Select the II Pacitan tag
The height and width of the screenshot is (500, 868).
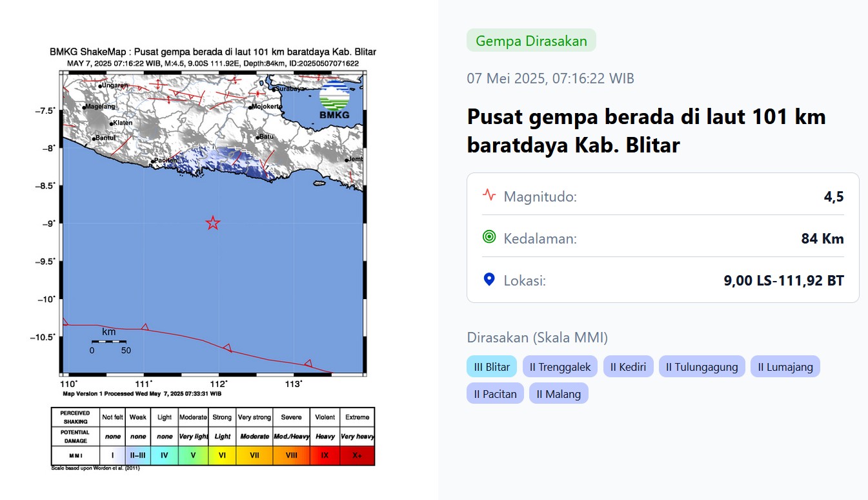pyautogui.click(x=495, y=393)
